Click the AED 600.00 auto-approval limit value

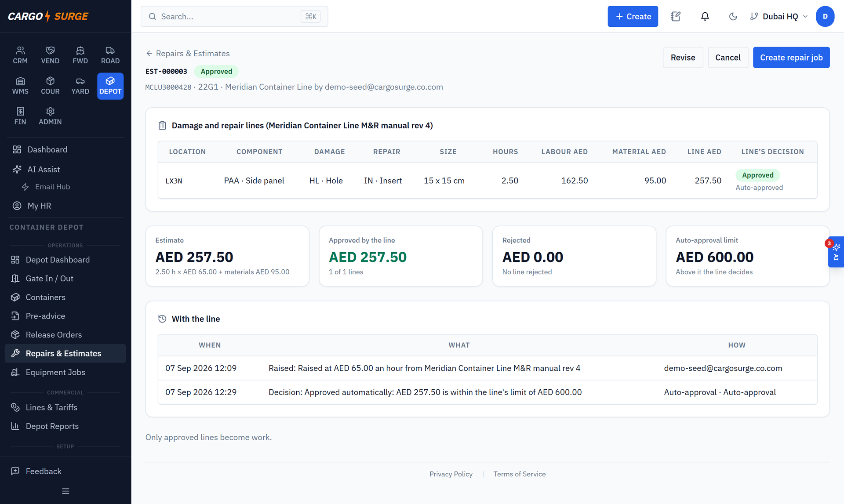coord(714,257)
